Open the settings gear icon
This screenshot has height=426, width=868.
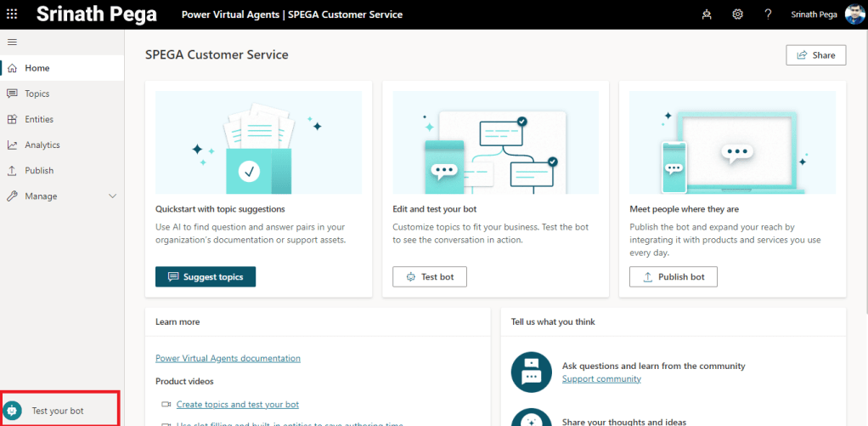(737, 14)
